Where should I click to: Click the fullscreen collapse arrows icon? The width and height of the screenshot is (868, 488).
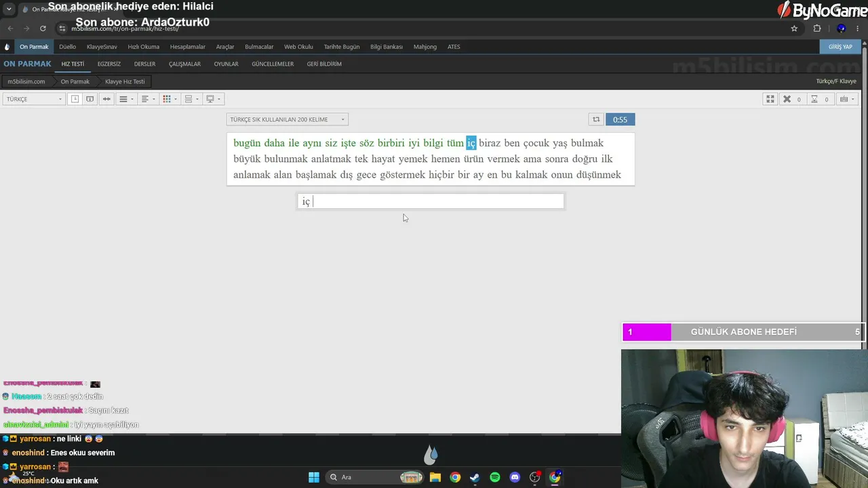coord(770,99)
